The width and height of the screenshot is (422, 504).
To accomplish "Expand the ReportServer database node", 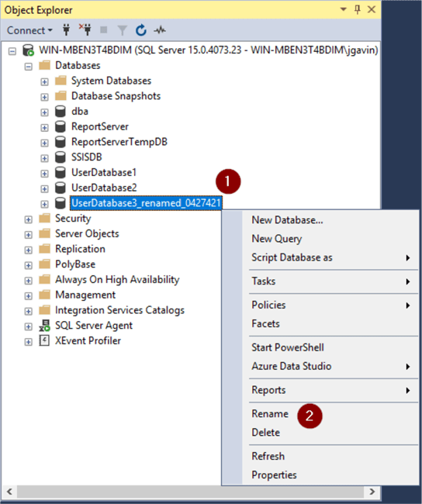I will pos(44,128).
